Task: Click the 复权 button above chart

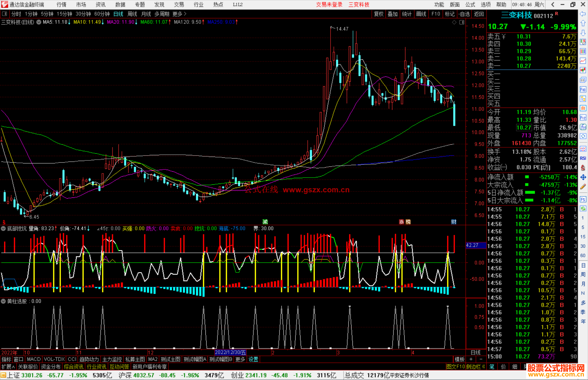Action: click(379, 14)
